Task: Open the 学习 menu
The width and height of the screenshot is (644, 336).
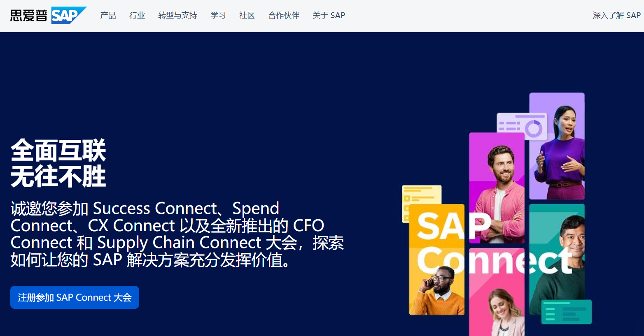Action: click(x=218, y=16)
